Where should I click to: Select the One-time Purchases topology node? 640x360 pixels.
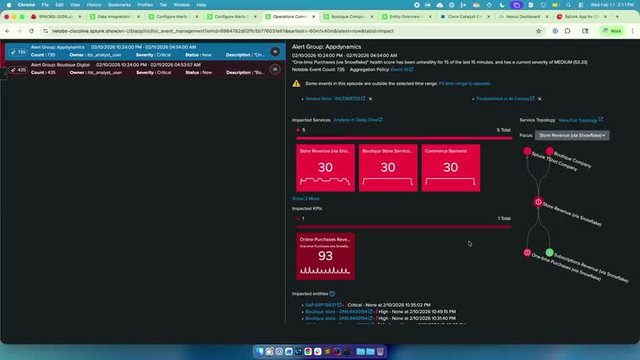(x=527, y=253)
